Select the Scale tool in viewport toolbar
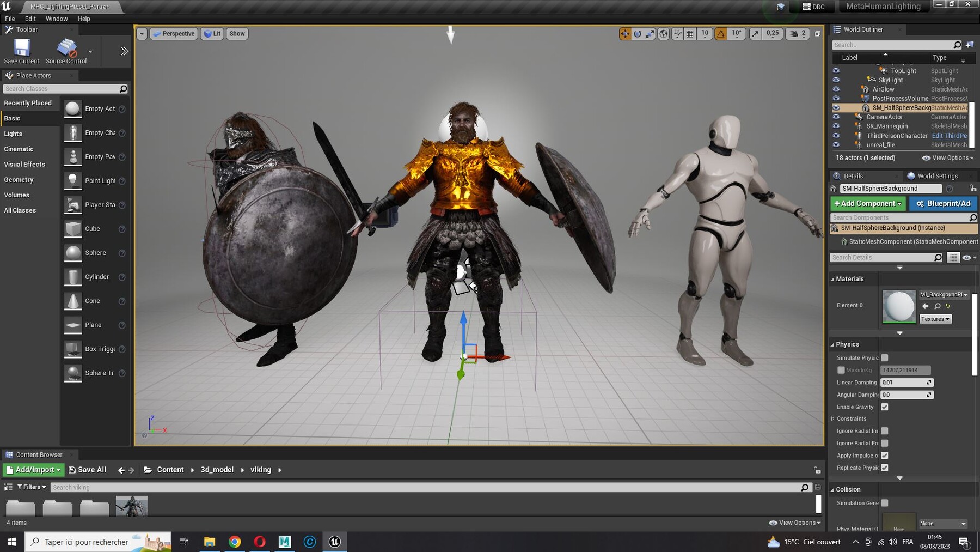 pos(650,33)
